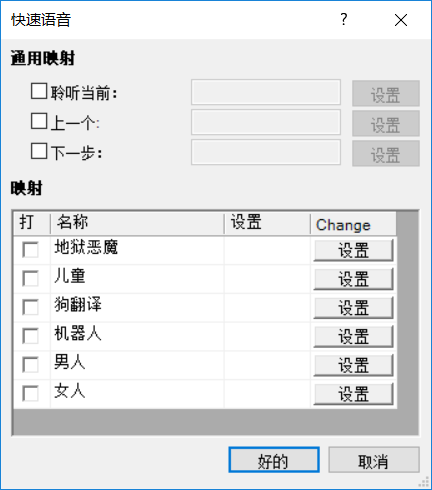Screen dimensions: 432x490
Task: Click 设置 button for 地狱恶魔
Action: click(x=353, y=250)
